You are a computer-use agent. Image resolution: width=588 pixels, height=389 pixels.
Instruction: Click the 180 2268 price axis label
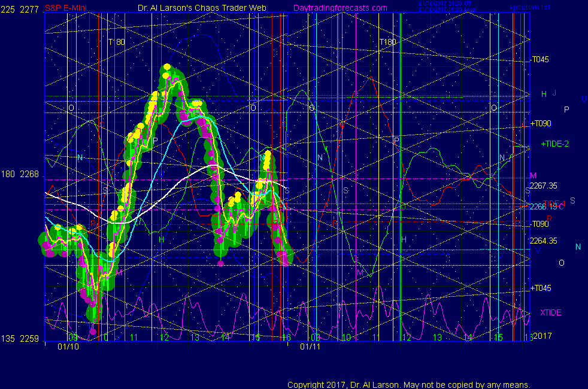coord(20,174)
